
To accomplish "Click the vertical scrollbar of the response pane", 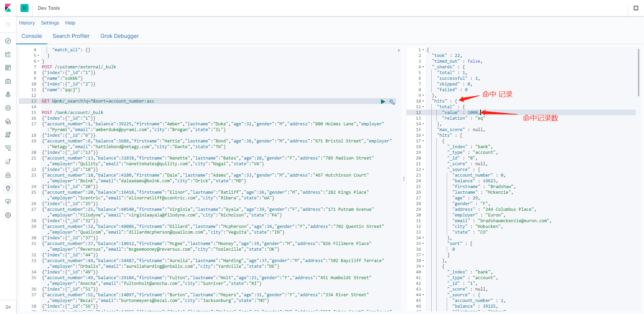I will (638, 72).
